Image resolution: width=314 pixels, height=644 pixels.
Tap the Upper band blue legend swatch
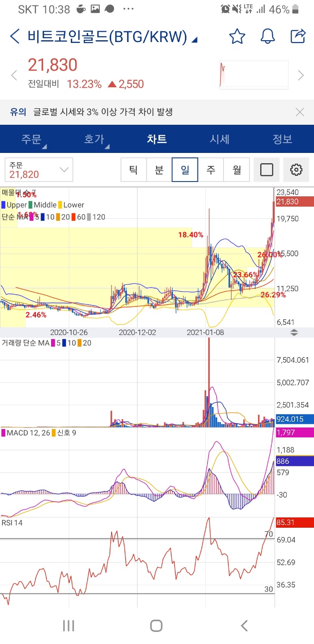(x=4, y=205)
